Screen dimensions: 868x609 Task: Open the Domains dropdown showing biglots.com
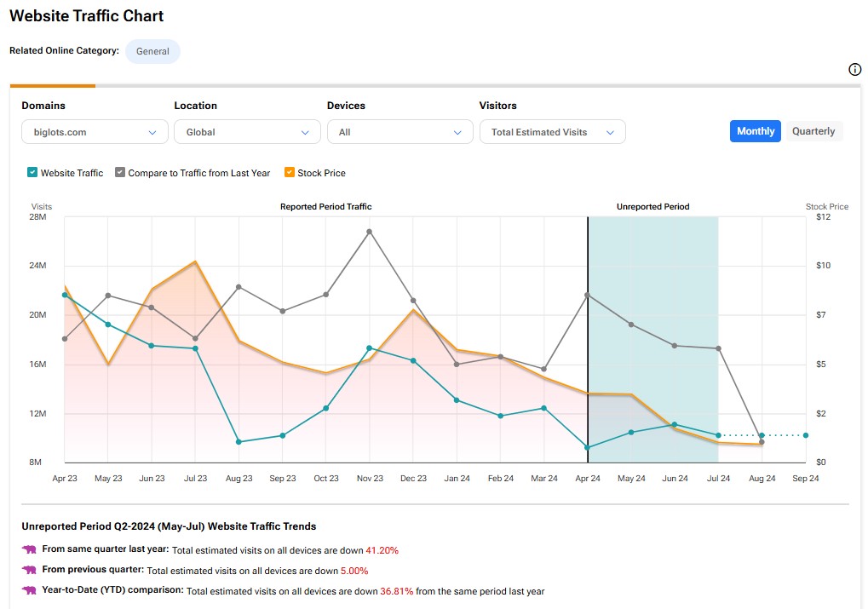pyautogui.click(x=95, y=132)
